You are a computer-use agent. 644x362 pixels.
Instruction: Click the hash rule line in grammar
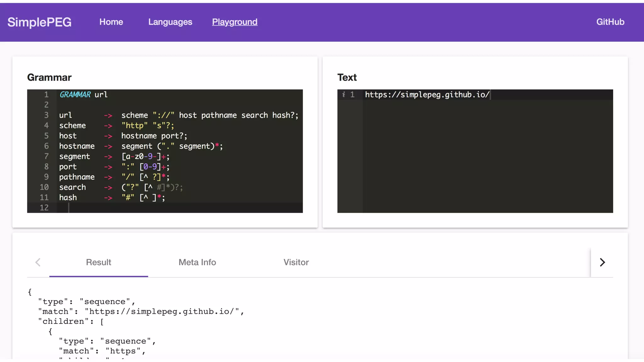coord(68,198)
